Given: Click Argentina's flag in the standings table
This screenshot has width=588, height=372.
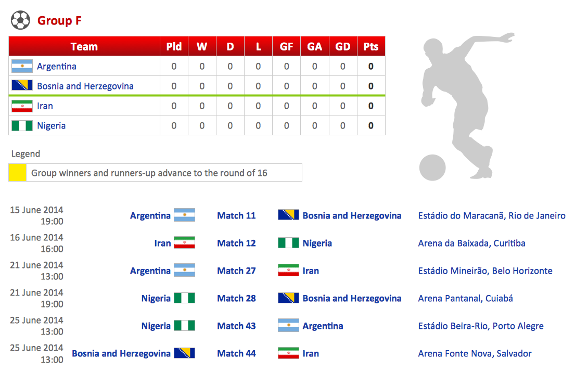Looking at the screenshot, I should [x=22, y=66].
